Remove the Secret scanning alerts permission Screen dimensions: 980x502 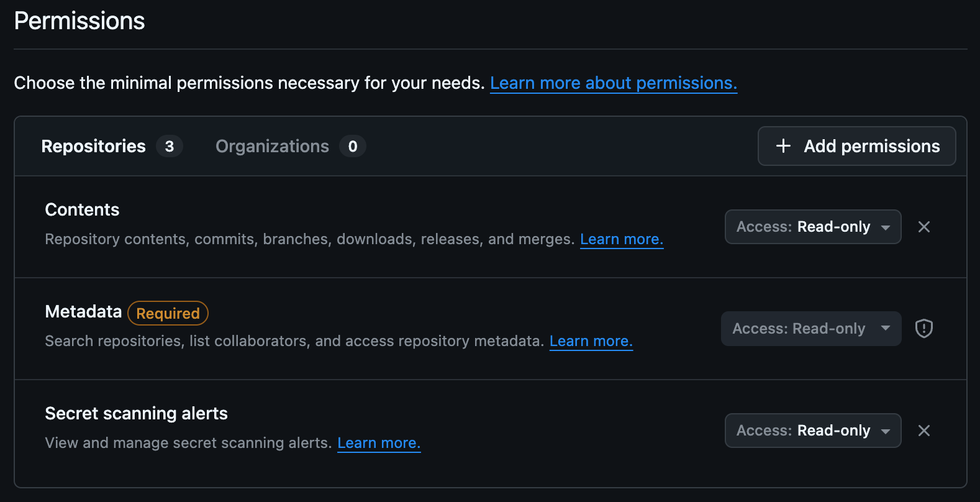pos(924,431)
